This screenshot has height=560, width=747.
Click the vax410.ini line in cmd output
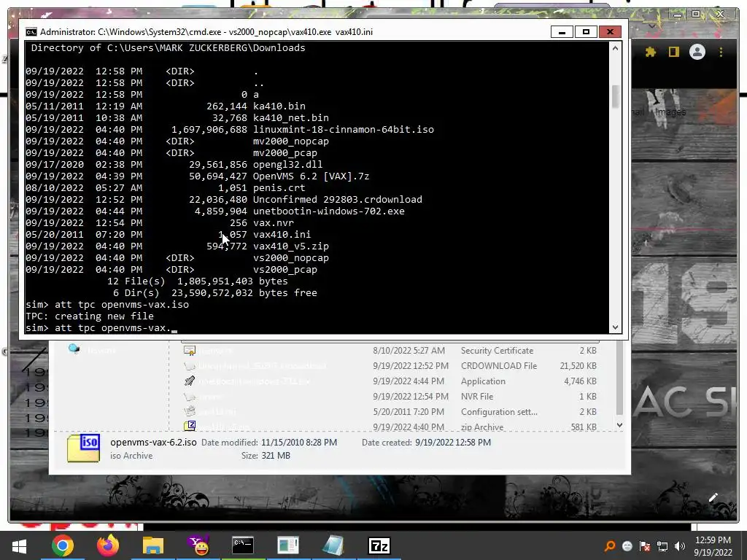pos(169,234)
